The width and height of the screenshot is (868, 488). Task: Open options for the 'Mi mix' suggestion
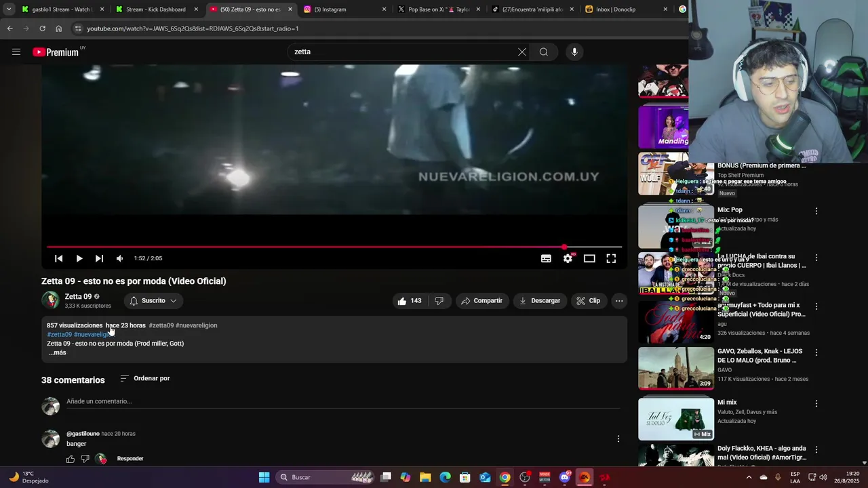816,403
